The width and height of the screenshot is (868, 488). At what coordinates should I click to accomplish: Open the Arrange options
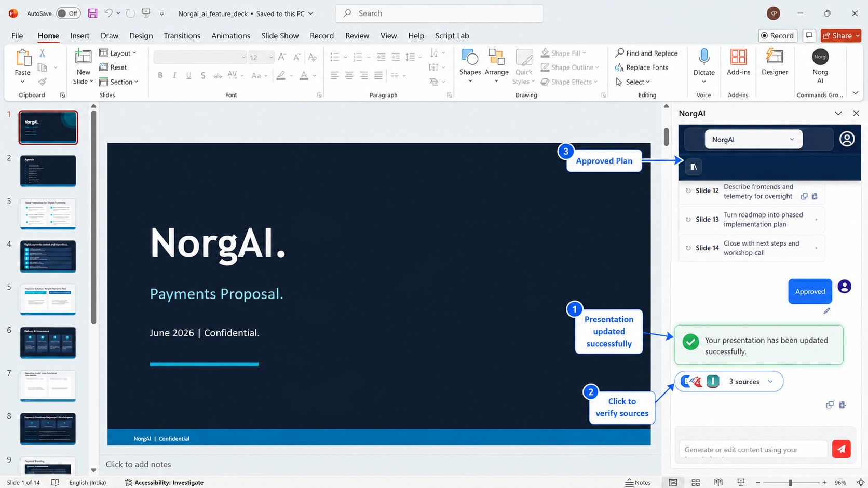coord(496,66)
